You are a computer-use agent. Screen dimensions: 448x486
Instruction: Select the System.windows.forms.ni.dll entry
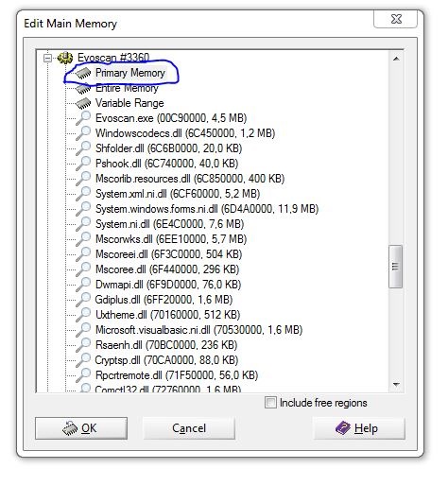pos(207,209)
